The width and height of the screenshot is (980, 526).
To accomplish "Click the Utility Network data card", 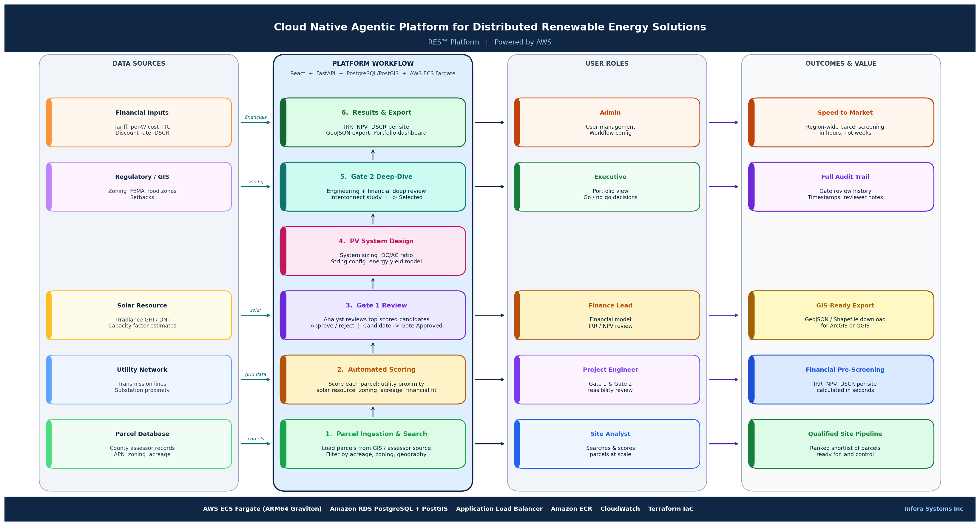I will pos(139,379).
